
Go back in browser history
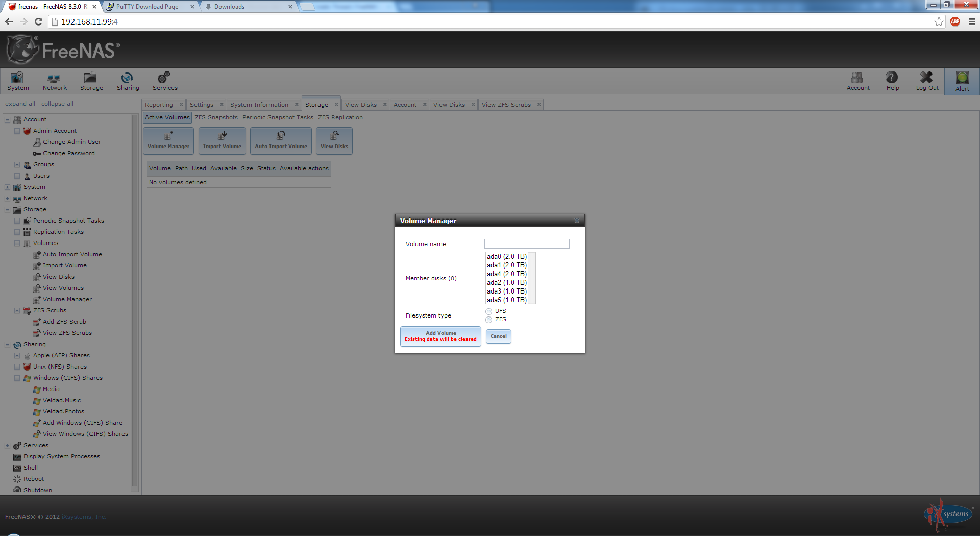(9, 21)
